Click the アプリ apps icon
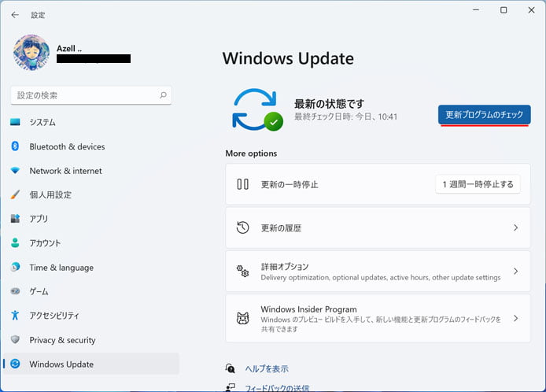Image resolution: width=546 pixels, height=392 pixels. [x=15, y=219]
